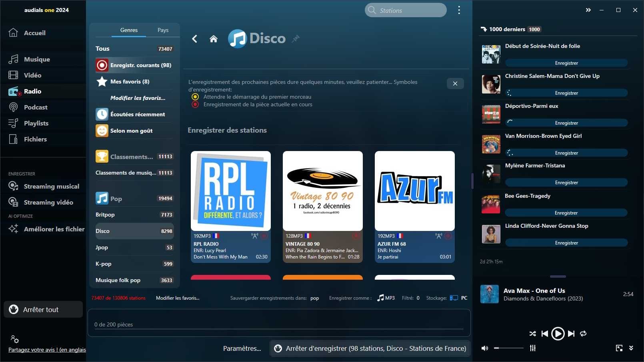Viewport: 644px width, 362px height.
Task: Toggle repeat playback
Action: [x=583, y=334]
